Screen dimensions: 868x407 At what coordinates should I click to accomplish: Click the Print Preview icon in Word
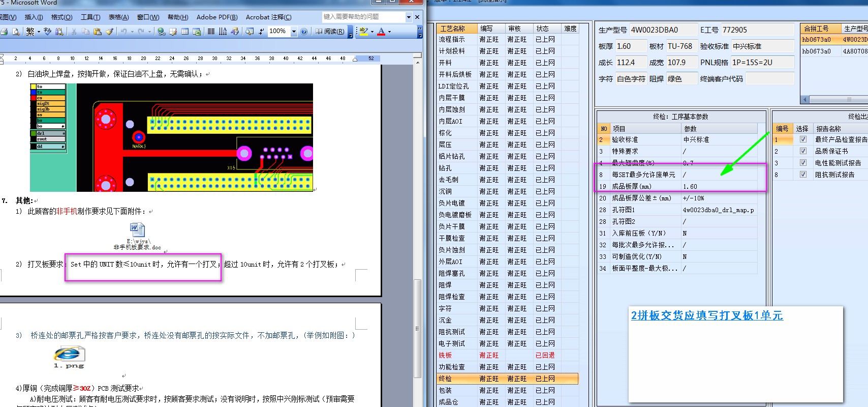pos(16,32)
